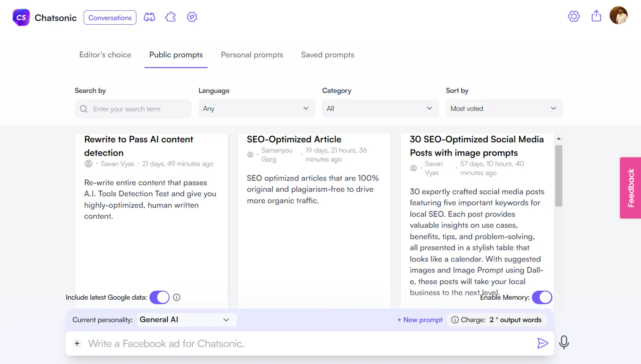The image size is (641, 364).
Task: Expand the Language dropdown
Action: tap(257, 109)
